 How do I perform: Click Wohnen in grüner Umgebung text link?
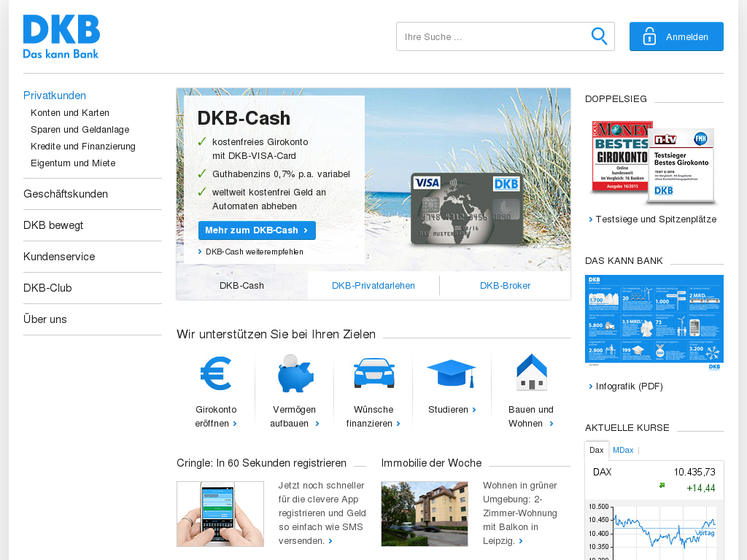click(x=519, y=513)
